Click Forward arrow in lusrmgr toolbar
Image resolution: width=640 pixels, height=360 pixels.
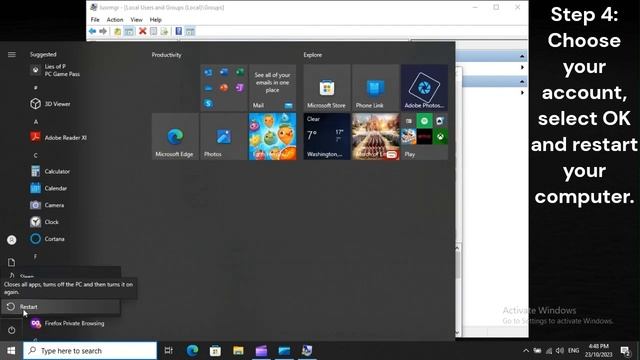(x=103, y=31)
